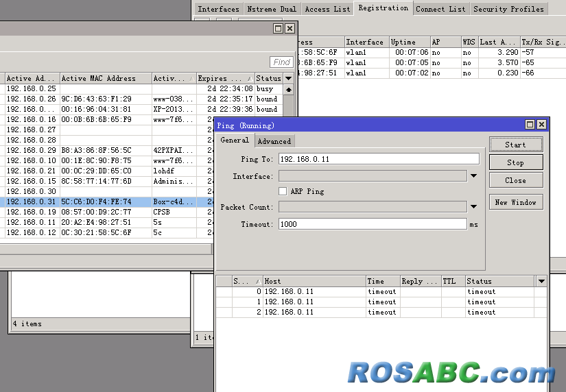Select lease with host lohdf

(x=107, y=171)
